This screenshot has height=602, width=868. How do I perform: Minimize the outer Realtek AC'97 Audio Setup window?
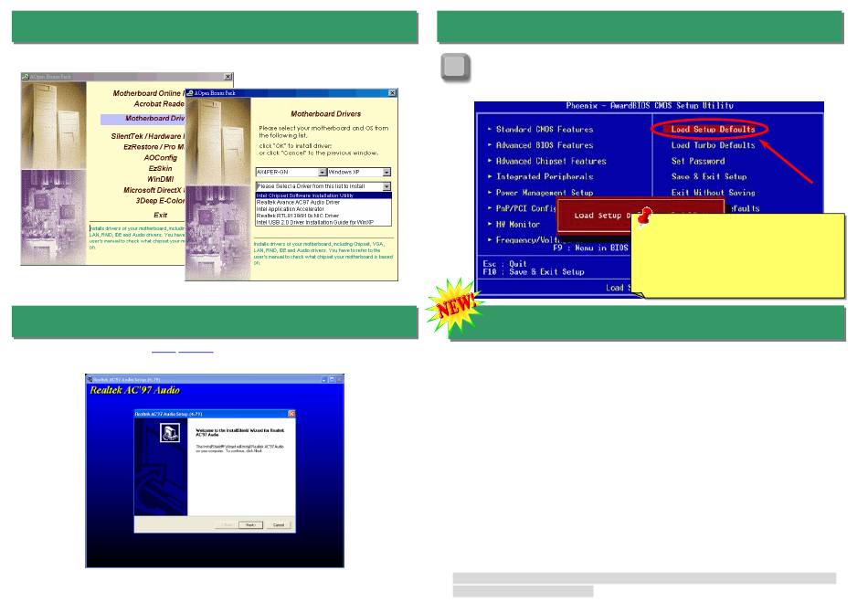tap(324, 380)
